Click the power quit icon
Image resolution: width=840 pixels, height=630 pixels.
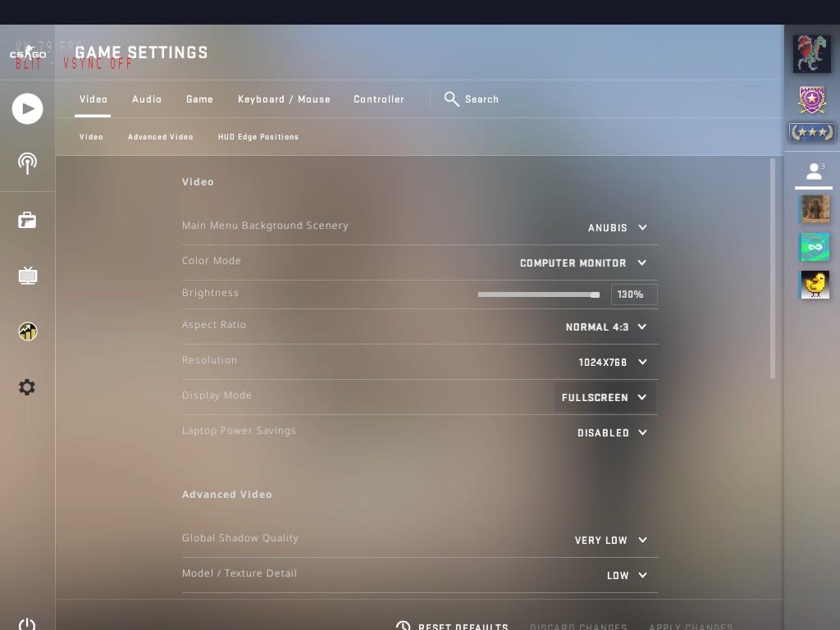pyautogui.click(x=27, y=624)
